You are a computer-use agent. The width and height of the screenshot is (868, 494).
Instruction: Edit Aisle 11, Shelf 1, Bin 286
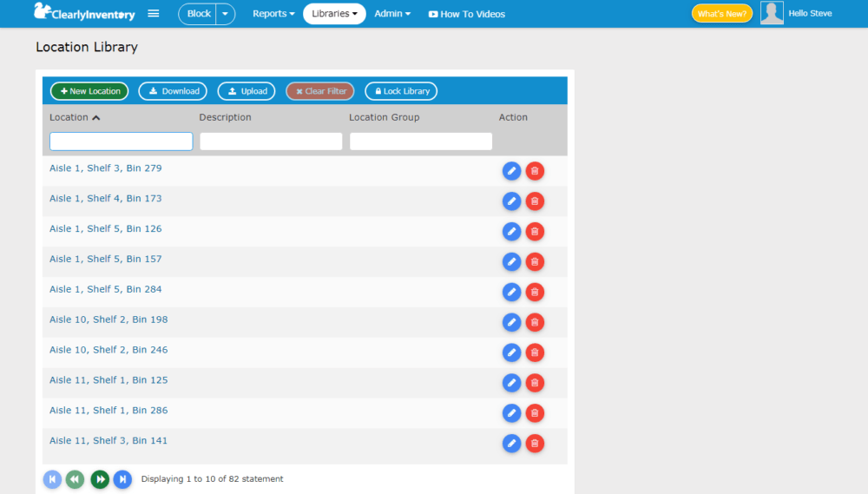(511, 413)
